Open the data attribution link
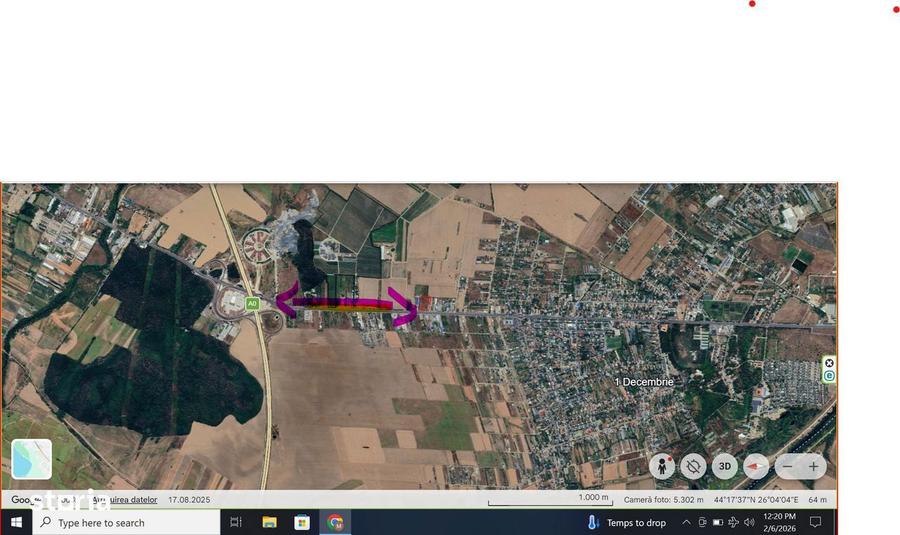 (x=125, y=499)
